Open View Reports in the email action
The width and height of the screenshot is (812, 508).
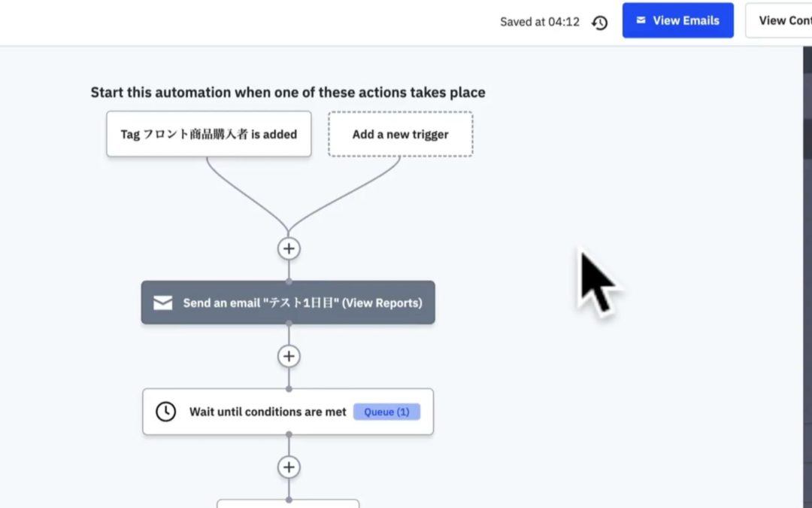[382, 303]
